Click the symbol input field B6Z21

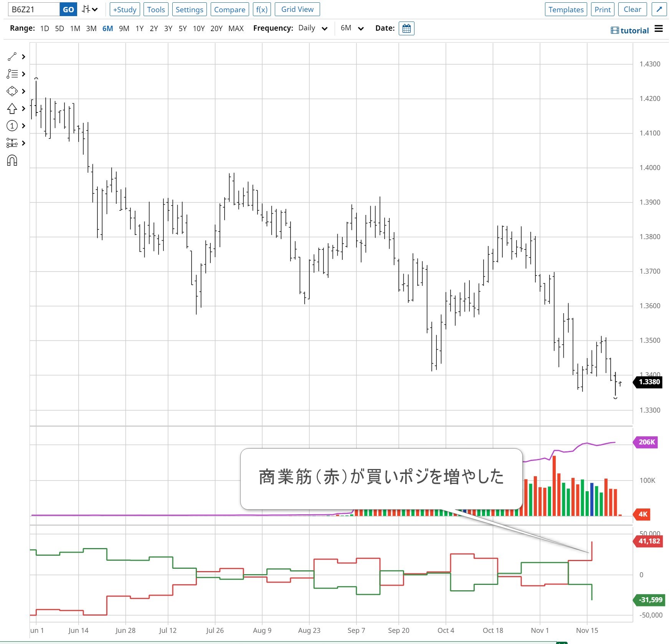[34, 9]
